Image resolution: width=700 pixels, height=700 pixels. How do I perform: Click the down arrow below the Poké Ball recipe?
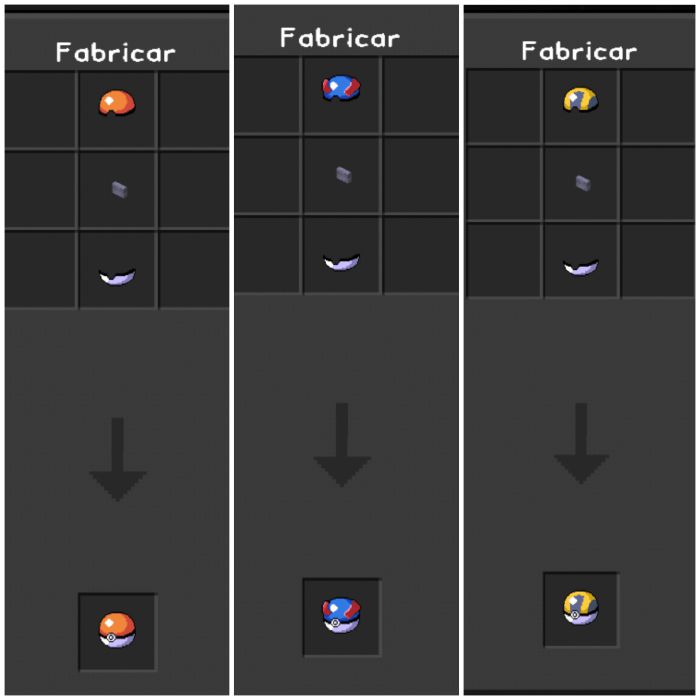coord(117,460)
